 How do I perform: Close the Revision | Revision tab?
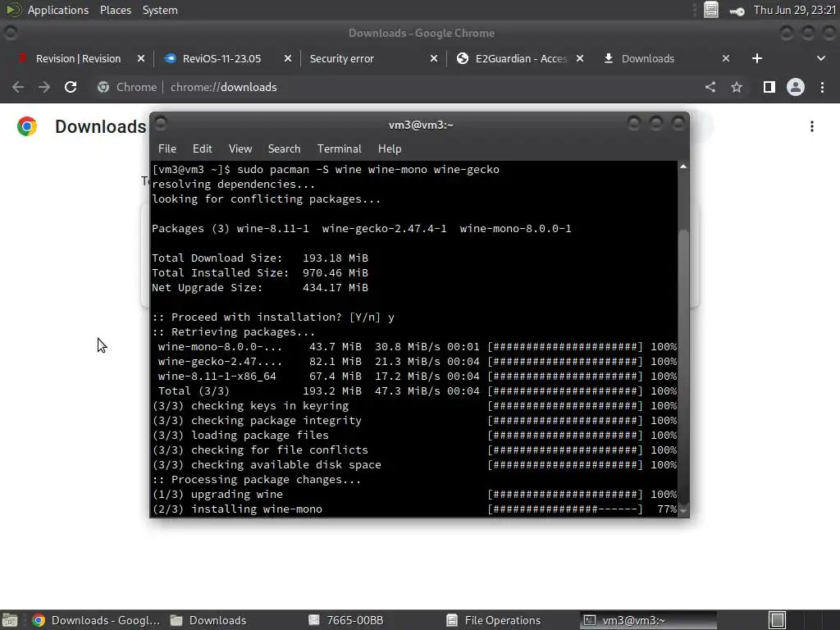pos(141,58)
